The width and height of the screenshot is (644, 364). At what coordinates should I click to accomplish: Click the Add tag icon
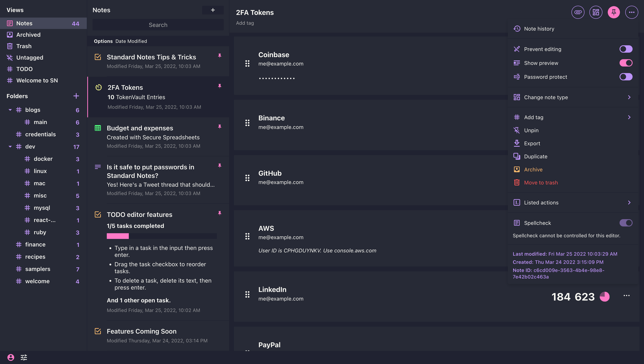(516, 117)
